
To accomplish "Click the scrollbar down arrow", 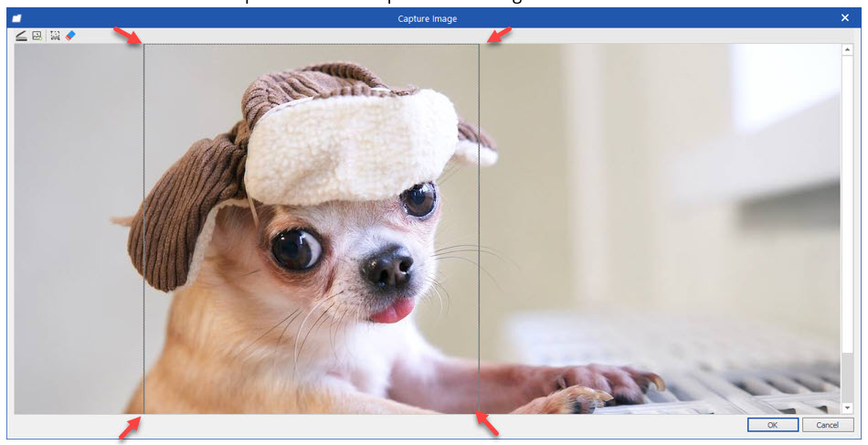I will [847, 408].
